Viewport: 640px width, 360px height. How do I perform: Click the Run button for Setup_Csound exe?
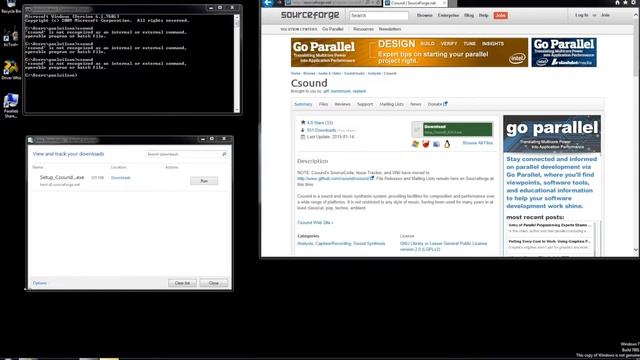pyautogui.click(x=204, y=181)
